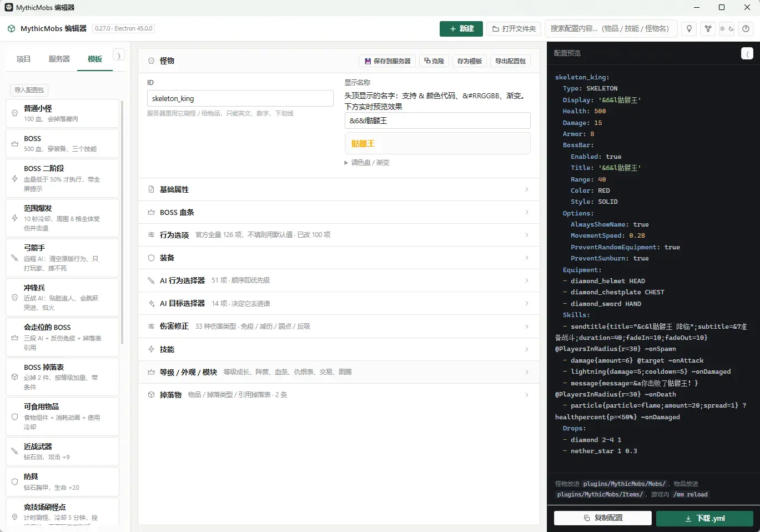Image resolution: width=760 pixels, height=532 pixels.
Task: Click the sword icon on 近战武器 template
Action: (x=15, y=451)
